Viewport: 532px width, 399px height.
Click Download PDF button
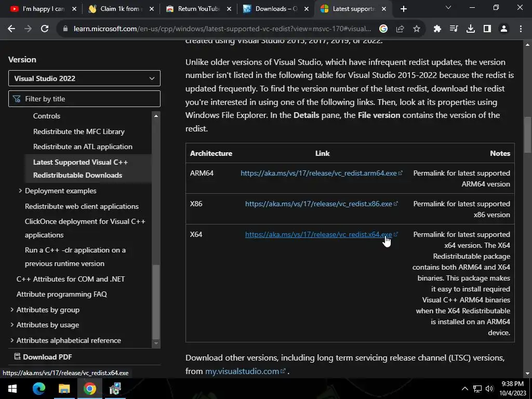(x=43, y=357)
